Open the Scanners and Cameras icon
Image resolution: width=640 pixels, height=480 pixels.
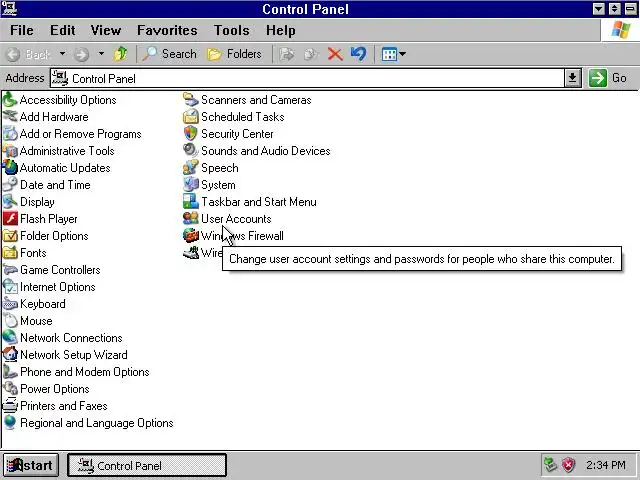pyautogui.click(x=191, y=100)
